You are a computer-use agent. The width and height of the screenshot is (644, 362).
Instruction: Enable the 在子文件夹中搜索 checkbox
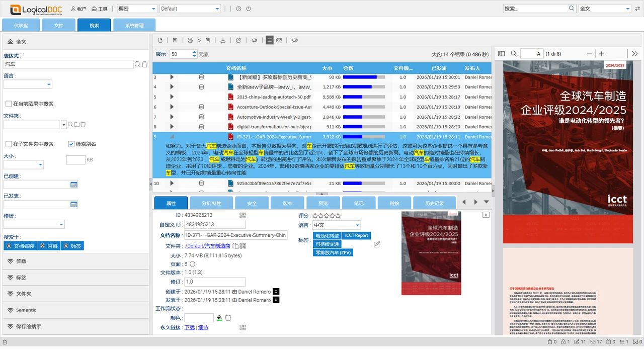click(9, 143)
